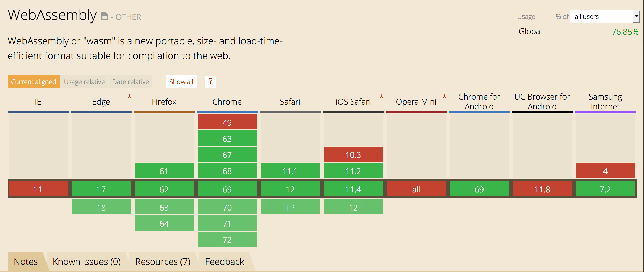The height and width of the screenshot is (272, 644).
Task: Switch to the Resources (7) tab
Action: (x=163, y=261)
